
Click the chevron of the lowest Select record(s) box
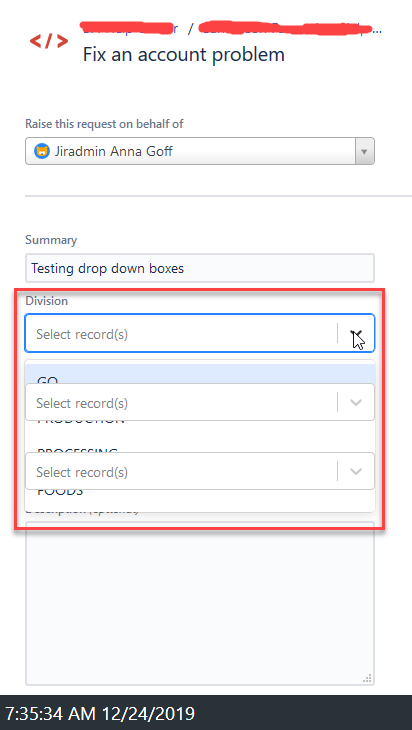click(x=356, y=472)
